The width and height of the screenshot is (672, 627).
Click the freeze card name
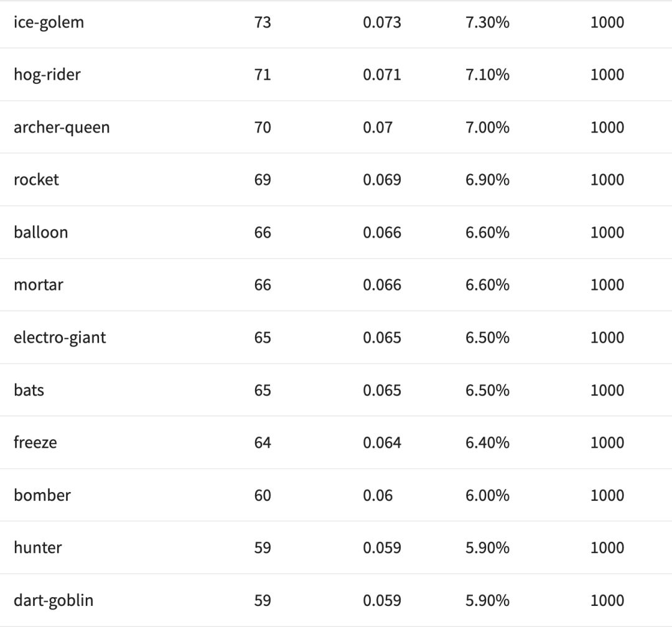[35, 442]
